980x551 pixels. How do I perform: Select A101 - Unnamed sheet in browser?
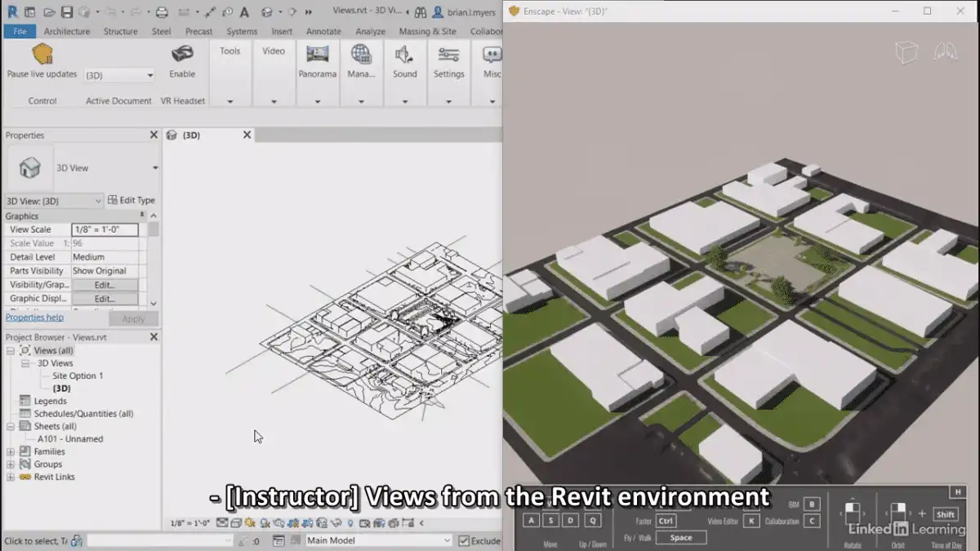pyautogui.click(x=70, y=439)
